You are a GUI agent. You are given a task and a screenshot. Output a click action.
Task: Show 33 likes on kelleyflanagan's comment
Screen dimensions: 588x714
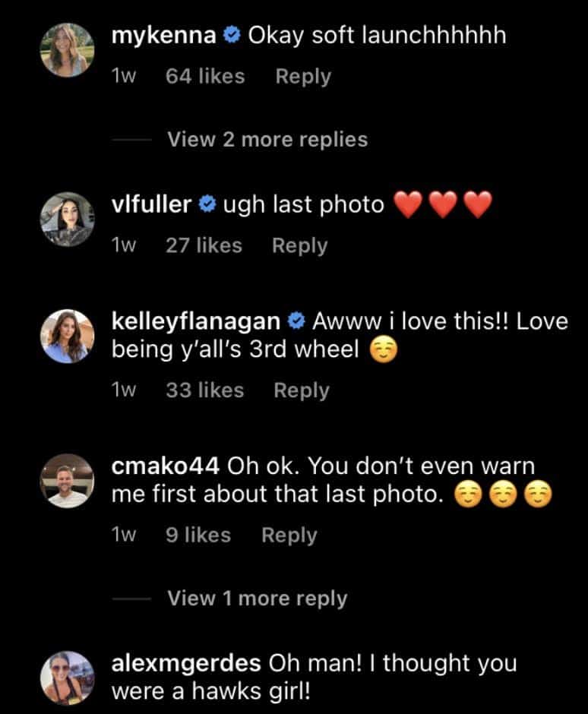[205, 390]
